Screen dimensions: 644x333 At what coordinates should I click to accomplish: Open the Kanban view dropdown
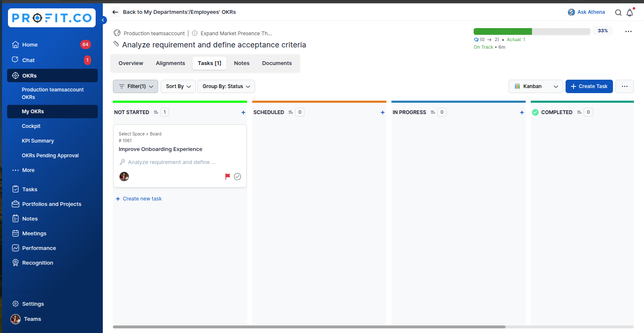[x=536, y=86]
